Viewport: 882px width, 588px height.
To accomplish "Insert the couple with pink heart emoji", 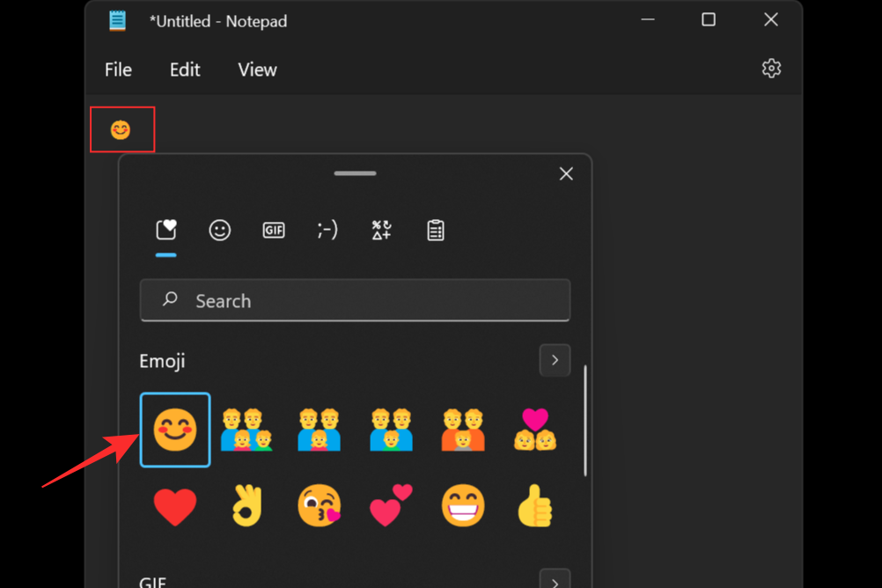I will pos(535,430).
